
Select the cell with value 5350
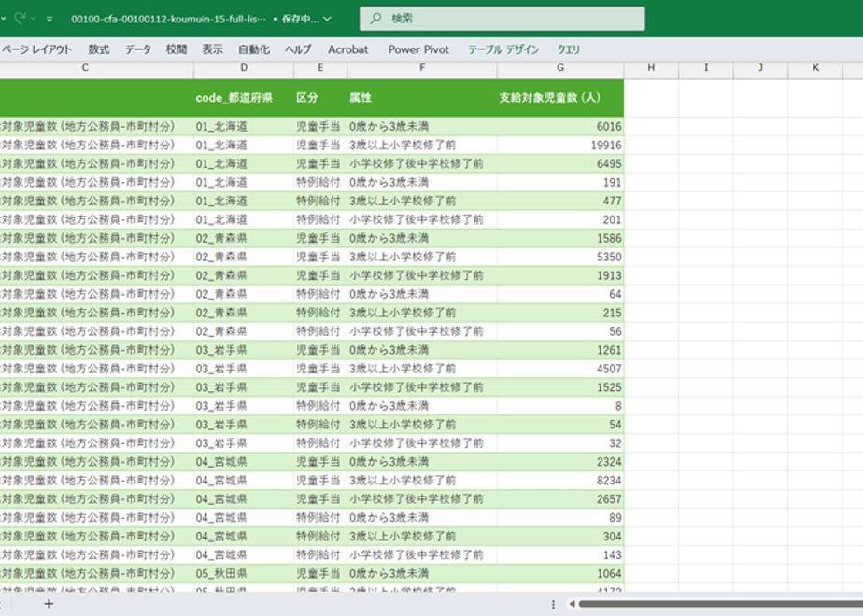click(x=560, y=257)
